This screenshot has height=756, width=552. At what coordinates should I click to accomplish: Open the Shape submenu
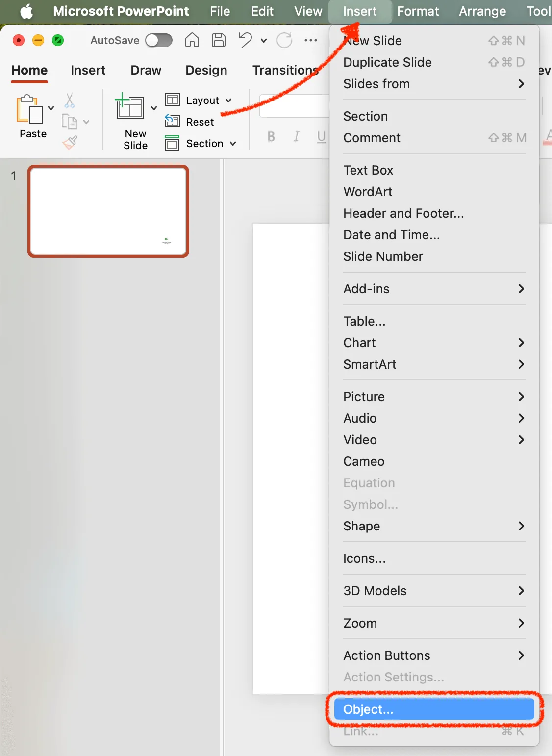pyautogui.click(x=434, y=526)
